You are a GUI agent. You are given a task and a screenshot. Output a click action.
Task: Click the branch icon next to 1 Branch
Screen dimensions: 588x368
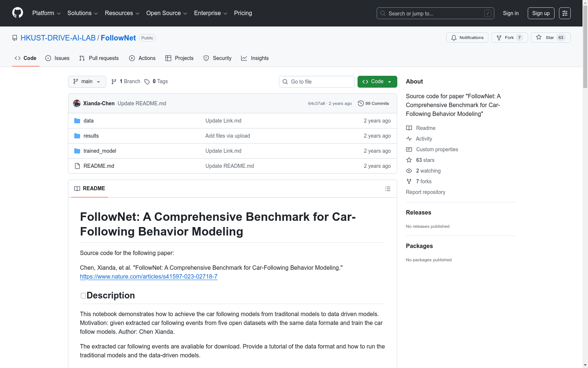[x=114, y=82]
